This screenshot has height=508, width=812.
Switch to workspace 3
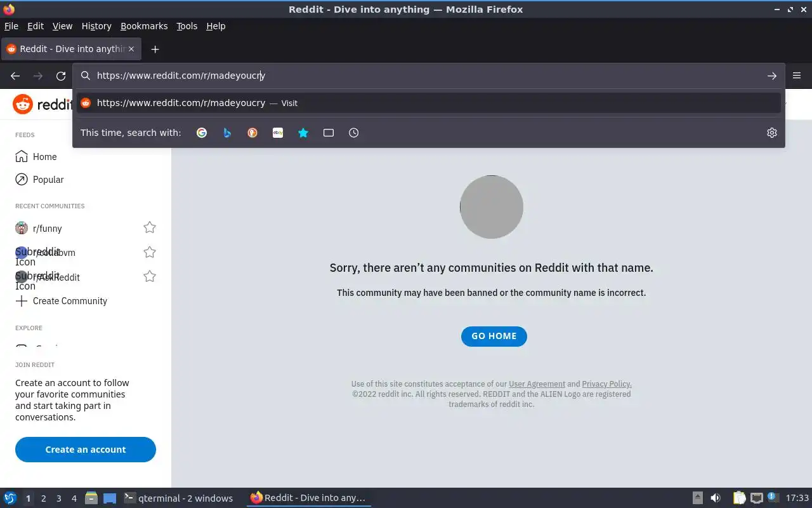click(x=58, y=498)
